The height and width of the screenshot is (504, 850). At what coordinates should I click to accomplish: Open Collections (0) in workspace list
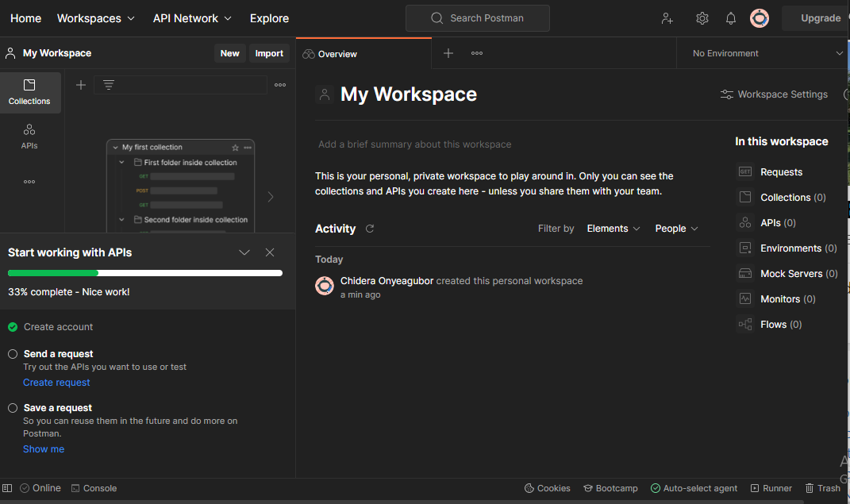click(x=793, y=198)
